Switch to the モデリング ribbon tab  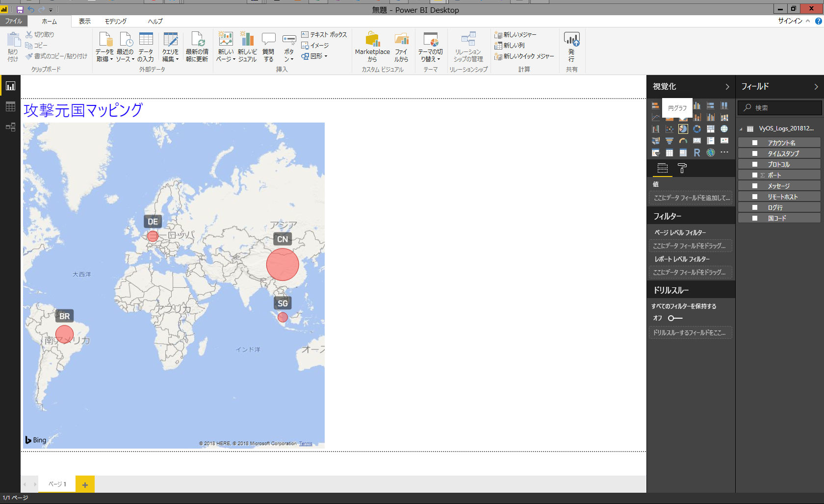point(116,22)
